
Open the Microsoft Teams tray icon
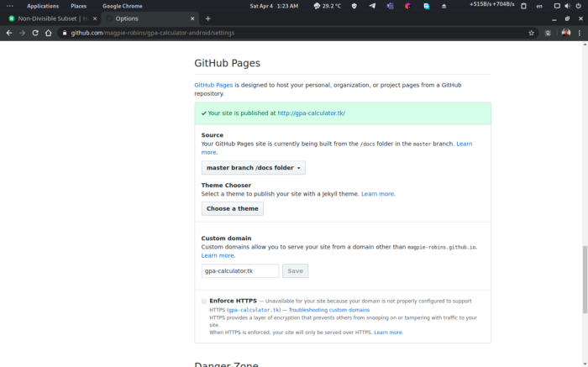click(390, 6)
